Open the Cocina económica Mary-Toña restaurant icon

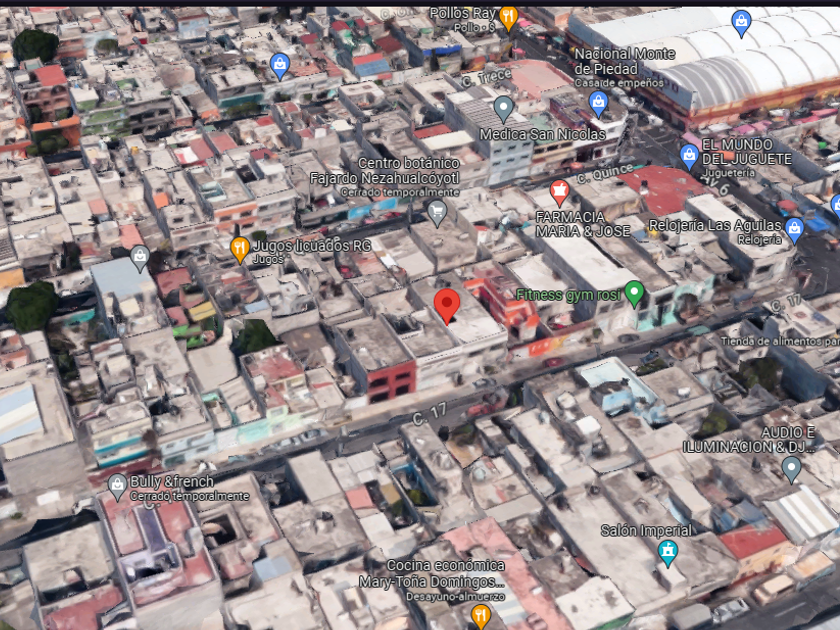[x=481, y=617]
